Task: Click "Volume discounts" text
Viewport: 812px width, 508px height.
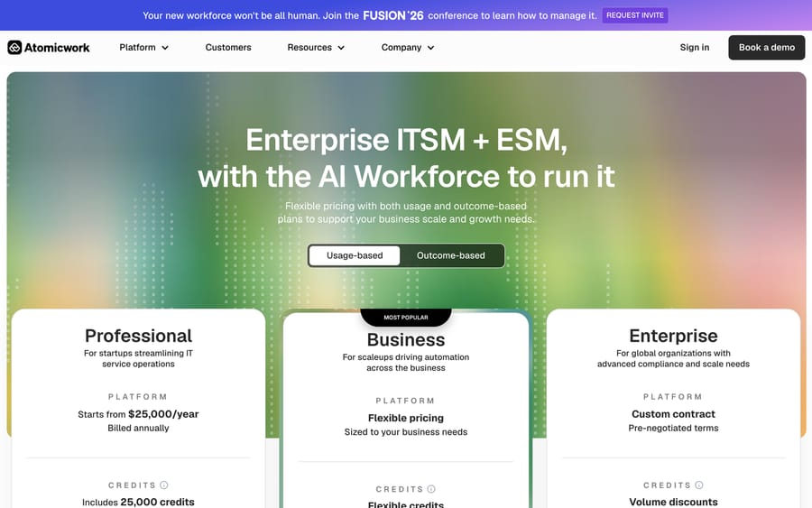Action: click(x=673, y=502)
